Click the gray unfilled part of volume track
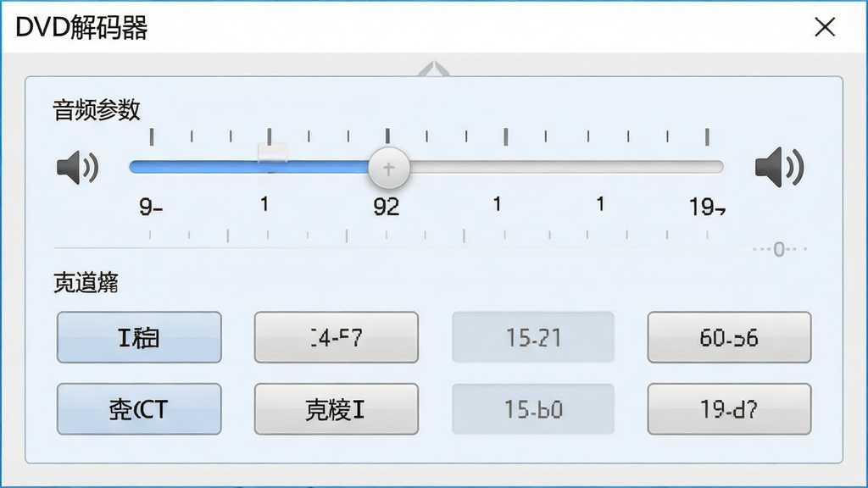 coord(566,167)
